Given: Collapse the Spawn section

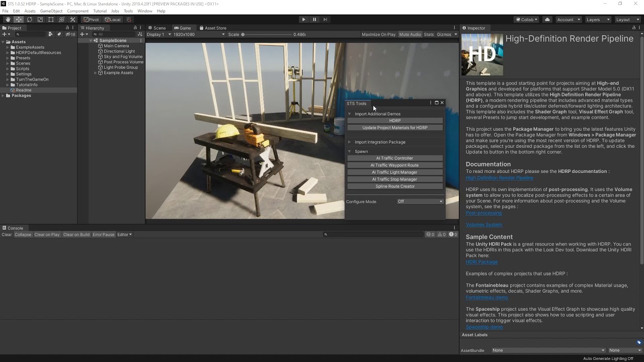Looking at the screenshot, I should 350,151.
